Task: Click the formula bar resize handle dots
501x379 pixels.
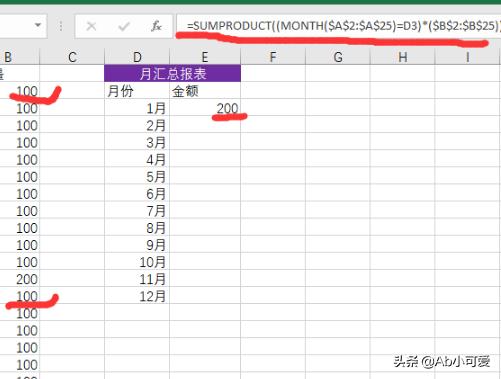Action: pyautogui.click(x=61, y=26)
